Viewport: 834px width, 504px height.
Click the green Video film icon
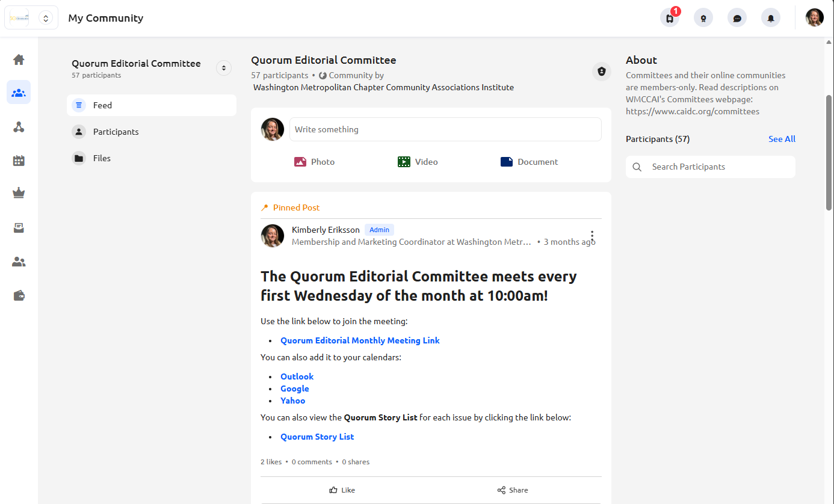click(404, 162)
